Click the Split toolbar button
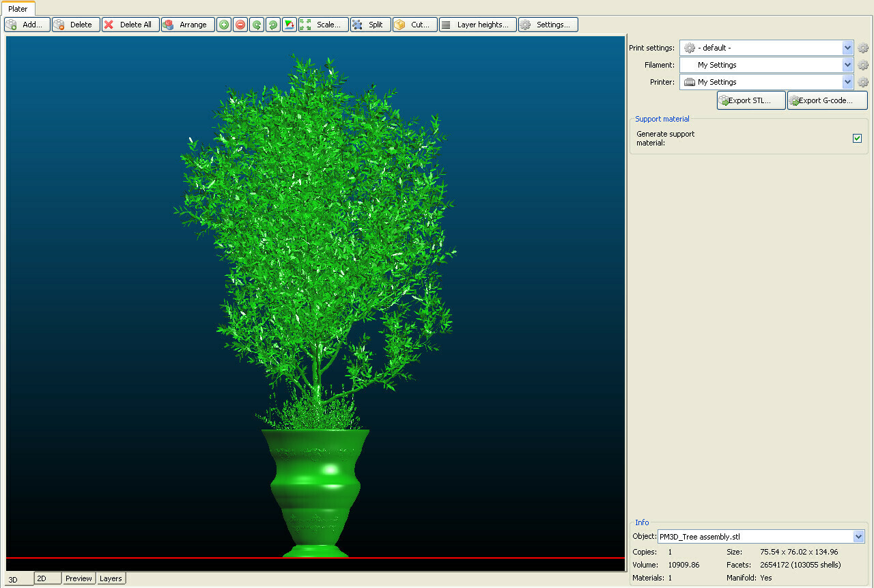 point(371,25)
